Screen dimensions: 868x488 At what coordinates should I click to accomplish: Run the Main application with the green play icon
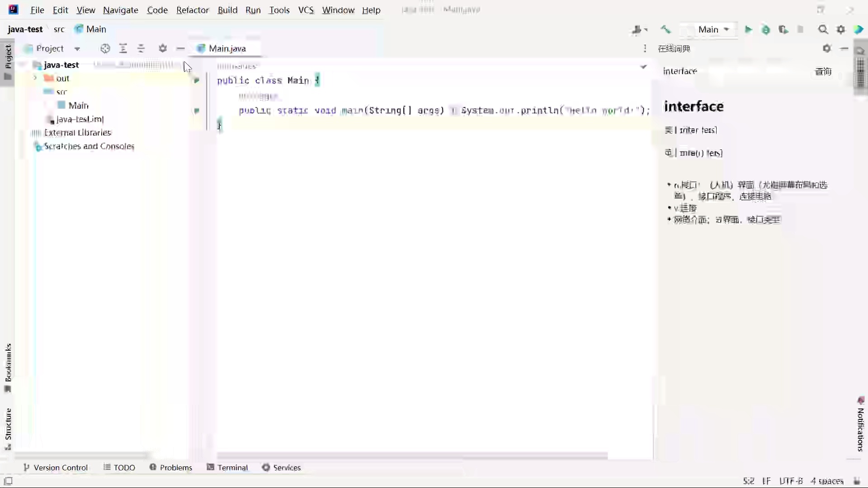pyautogui.click(x=749, y=29)
